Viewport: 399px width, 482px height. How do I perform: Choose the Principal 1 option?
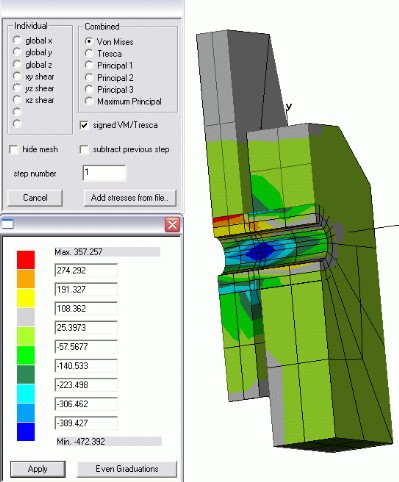point(89,66)
